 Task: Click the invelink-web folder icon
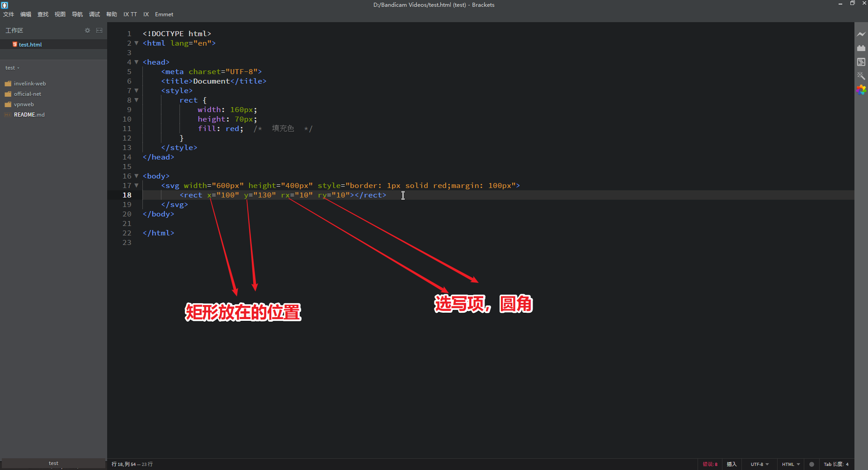[8, 84]
